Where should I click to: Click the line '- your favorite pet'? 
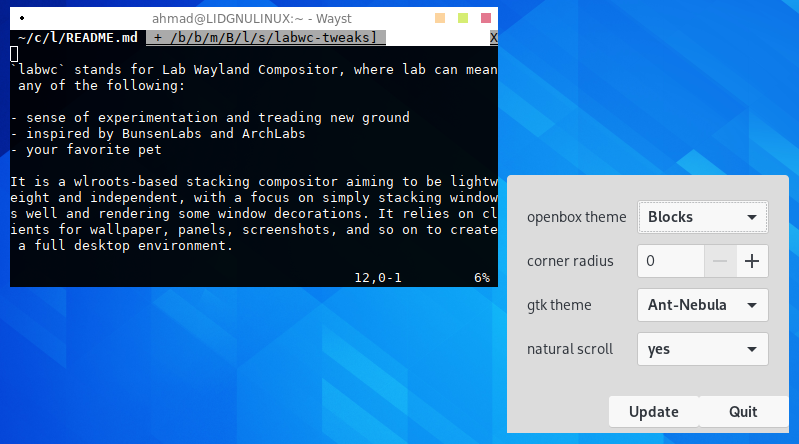(86, 149)
